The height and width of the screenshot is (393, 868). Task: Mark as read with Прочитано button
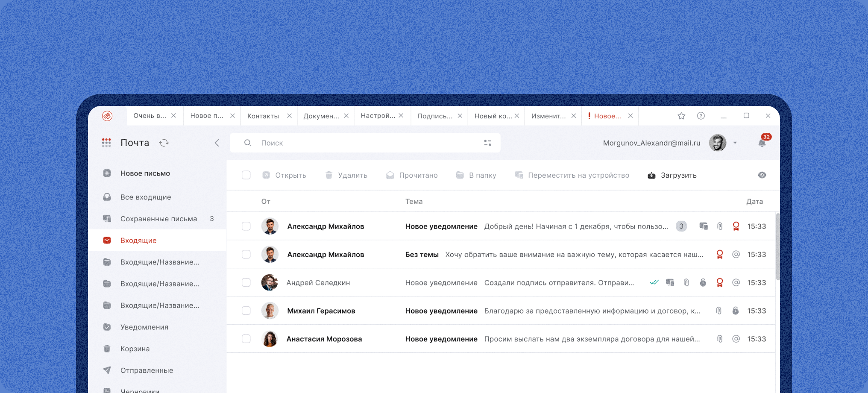coord(412,175)
